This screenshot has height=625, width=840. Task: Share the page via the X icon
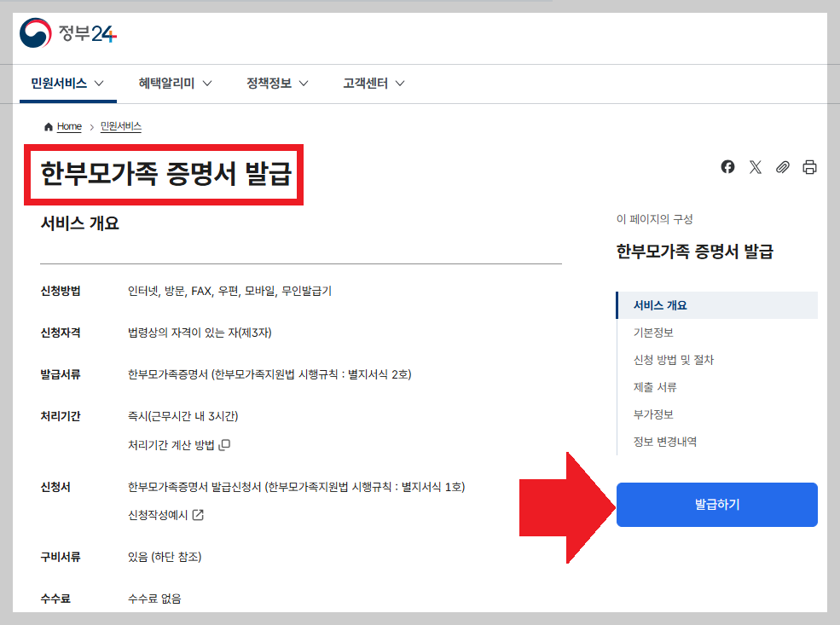755,167
